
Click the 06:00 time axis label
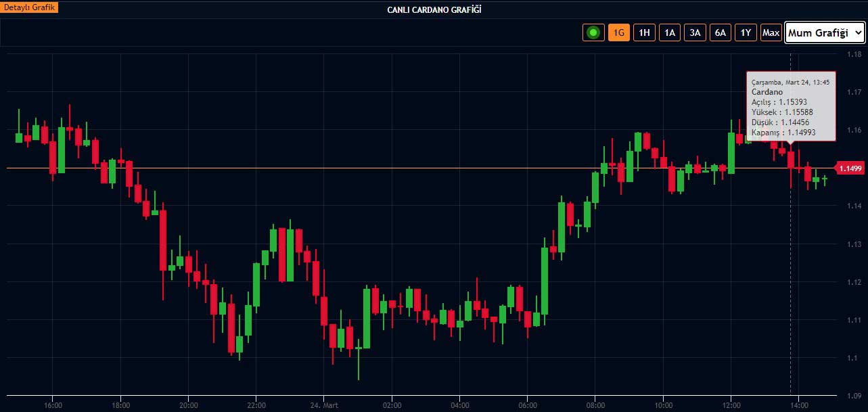(x=528, y=406)
